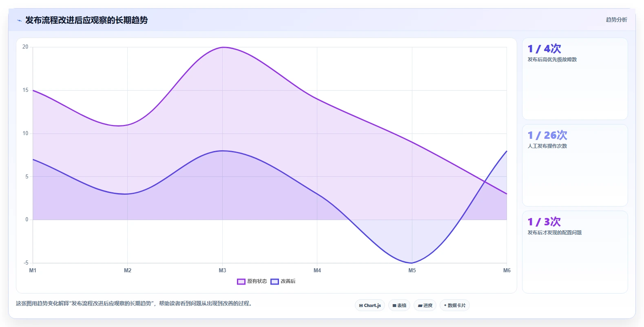Click the 改善后 line minimum at M5
The height and width of the screenshot is (327, 644).
click(x=412, y=263)
